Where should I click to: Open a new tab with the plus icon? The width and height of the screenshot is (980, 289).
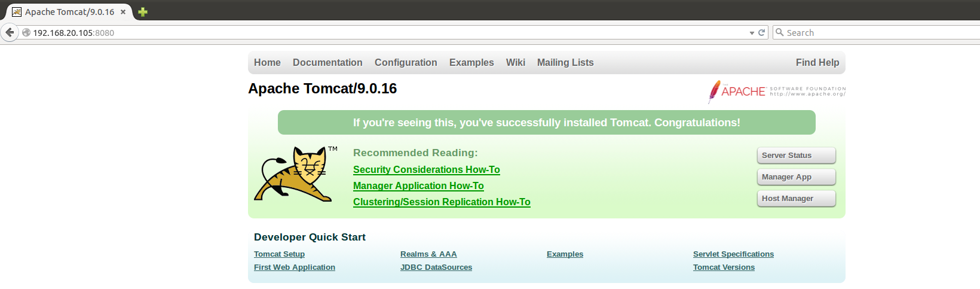coord(143,12)
